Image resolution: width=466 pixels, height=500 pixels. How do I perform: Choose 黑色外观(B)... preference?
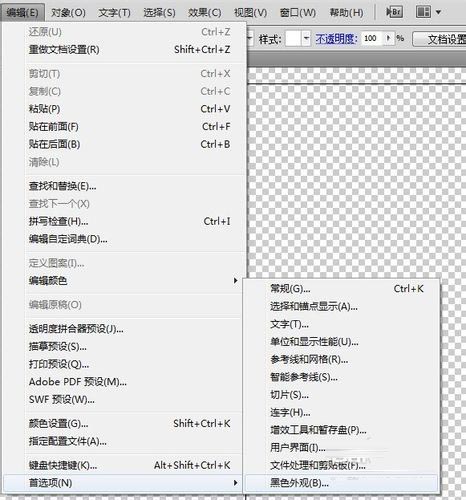pos(341,483)
